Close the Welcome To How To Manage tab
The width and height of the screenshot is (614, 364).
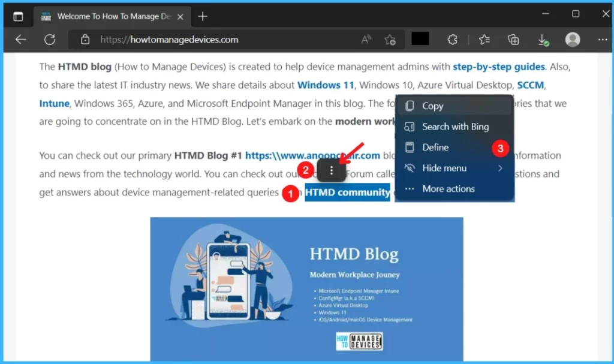click(180, 17)
